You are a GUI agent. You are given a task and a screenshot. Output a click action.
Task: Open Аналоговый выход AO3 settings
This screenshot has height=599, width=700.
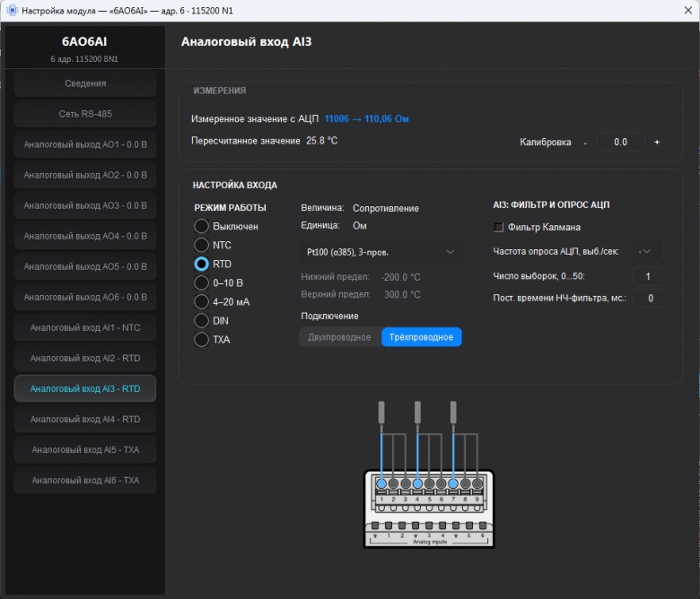(x=85, y=205)
